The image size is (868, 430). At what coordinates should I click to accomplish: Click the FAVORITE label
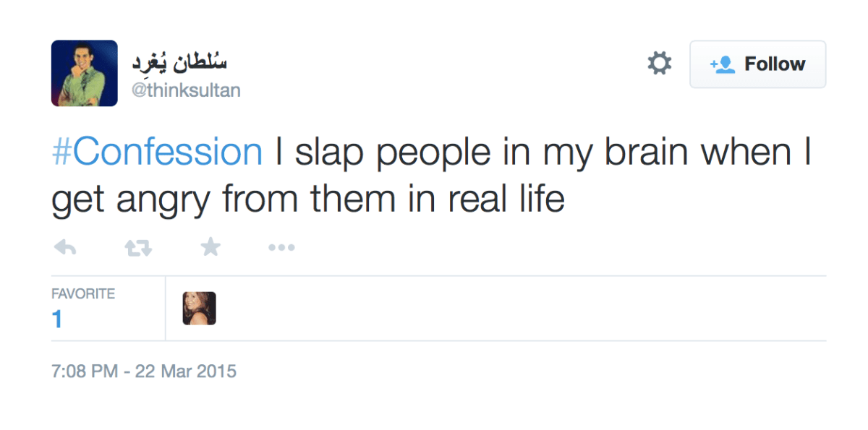(x=83, y=294)
